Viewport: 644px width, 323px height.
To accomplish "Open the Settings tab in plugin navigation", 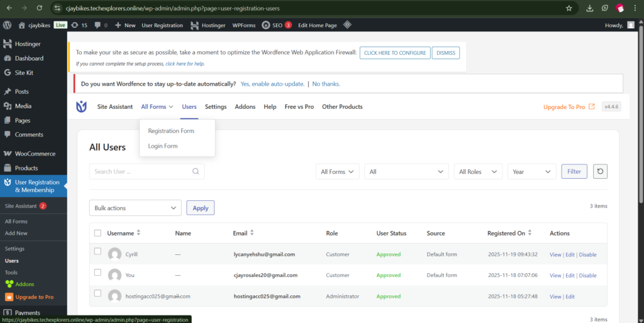I will pyautogui.click(x=216, y=107).
